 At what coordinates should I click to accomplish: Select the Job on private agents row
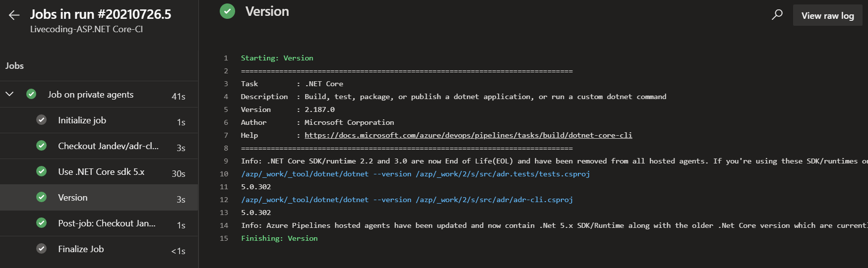[x=99, y=94]
